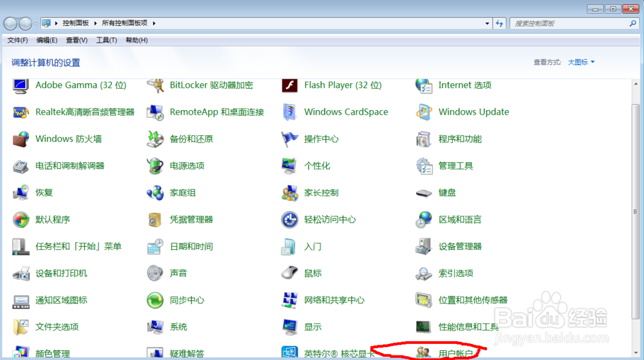Click the scrollbar down arrow
This screenshot has height=360, width=644.
coord(636,353)
